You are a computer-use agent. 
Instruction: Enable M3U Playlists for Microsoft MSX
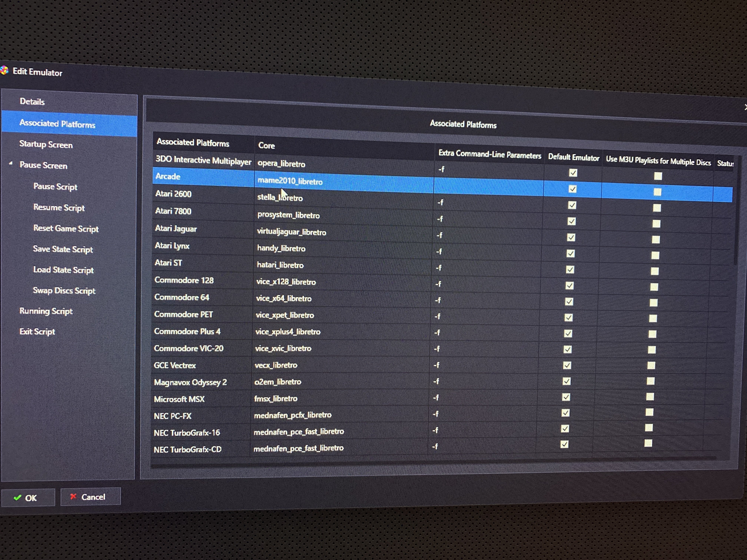click(650, 396)
